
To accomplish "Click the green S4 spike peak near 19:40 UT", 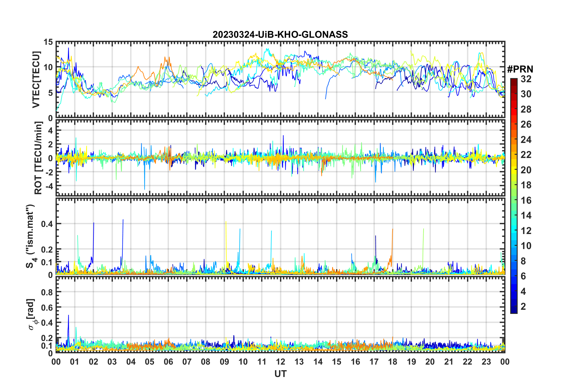I will click(x=424, y=229).
